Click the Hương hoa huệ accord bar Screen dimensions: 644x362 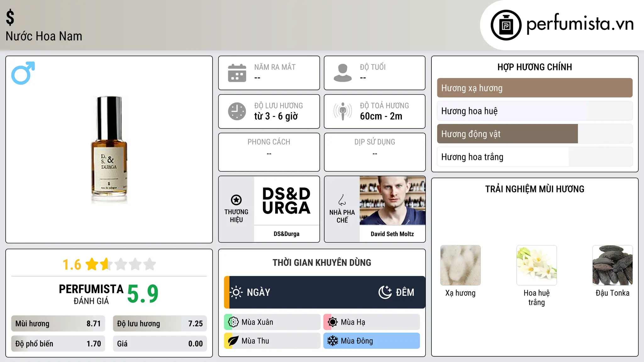tap(535, 111)
